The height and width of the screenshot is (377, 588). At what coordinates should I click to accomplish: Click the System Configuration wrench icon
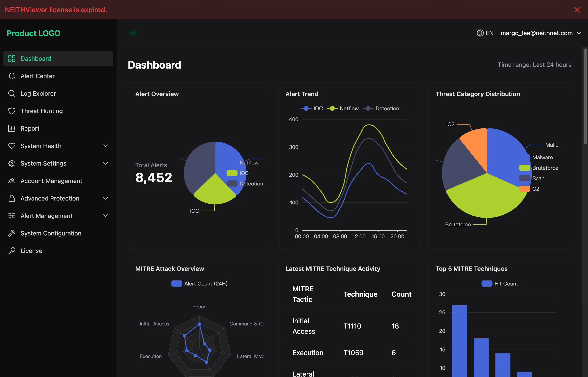pos(12,233)
